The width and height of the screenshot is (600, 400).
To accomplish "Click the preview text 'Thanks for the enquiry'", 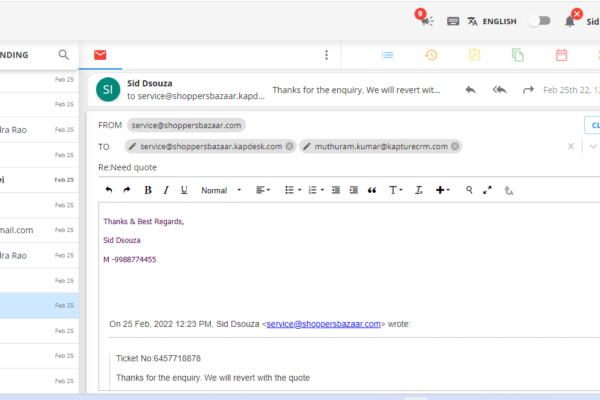I will click(356, 90).
